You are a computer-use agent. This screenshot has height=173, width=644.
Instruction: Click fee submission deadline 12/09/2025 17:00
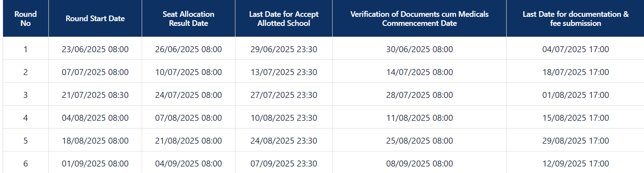[x=576, y=164]
